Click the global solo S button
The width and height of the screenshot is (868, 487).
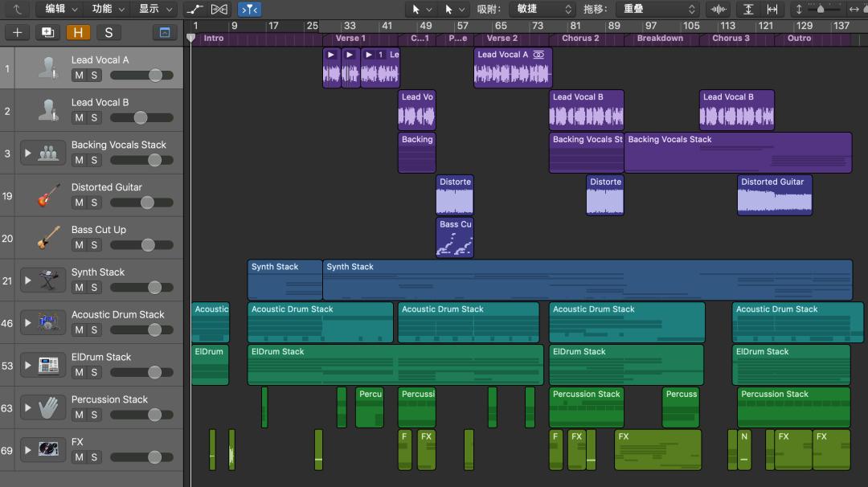[108, 33]
